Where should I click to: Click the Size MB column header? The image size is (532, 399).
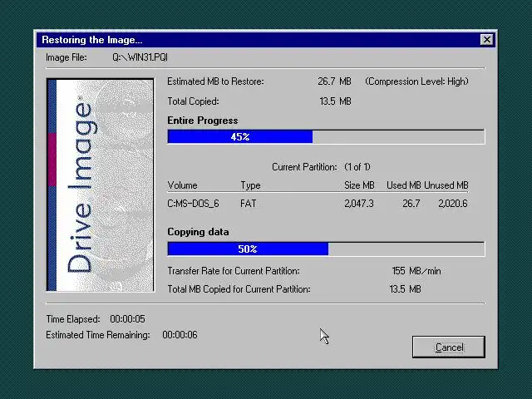coord(359,185)
